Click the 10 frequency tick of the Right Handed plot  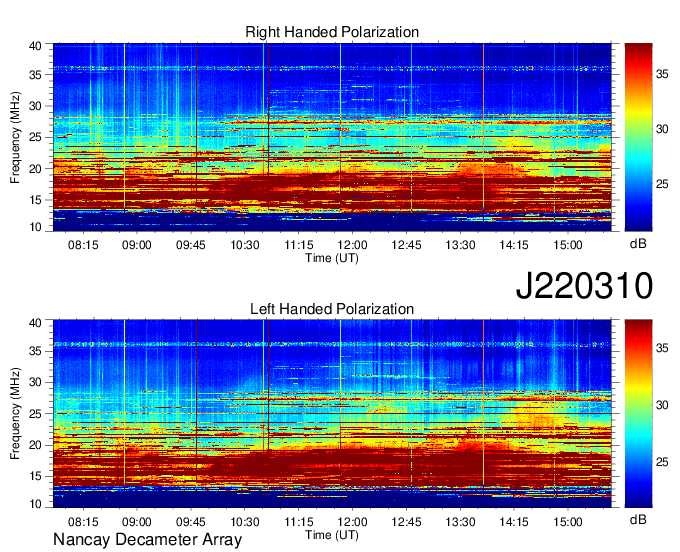click(35, 227)
